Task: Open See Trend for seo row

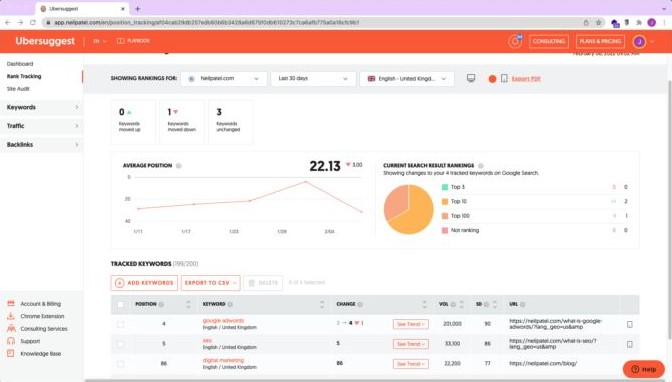Action: tap(411, 344)
